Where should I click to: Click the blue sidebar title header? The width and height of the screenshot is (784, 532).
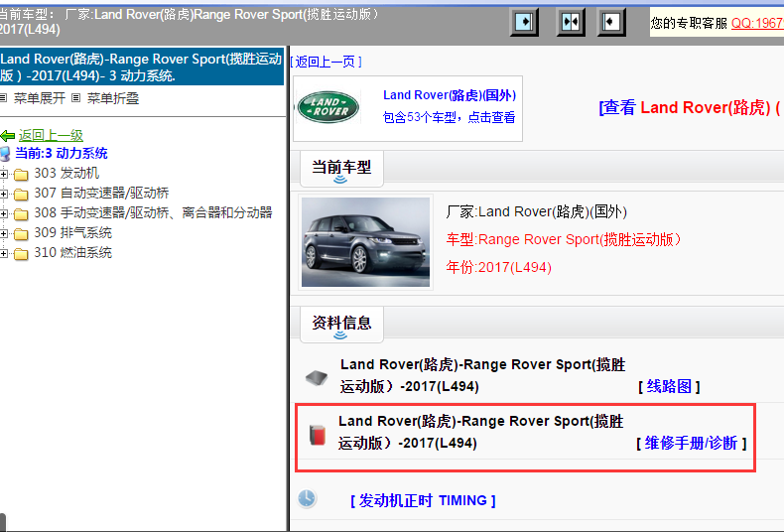[142, 67]
